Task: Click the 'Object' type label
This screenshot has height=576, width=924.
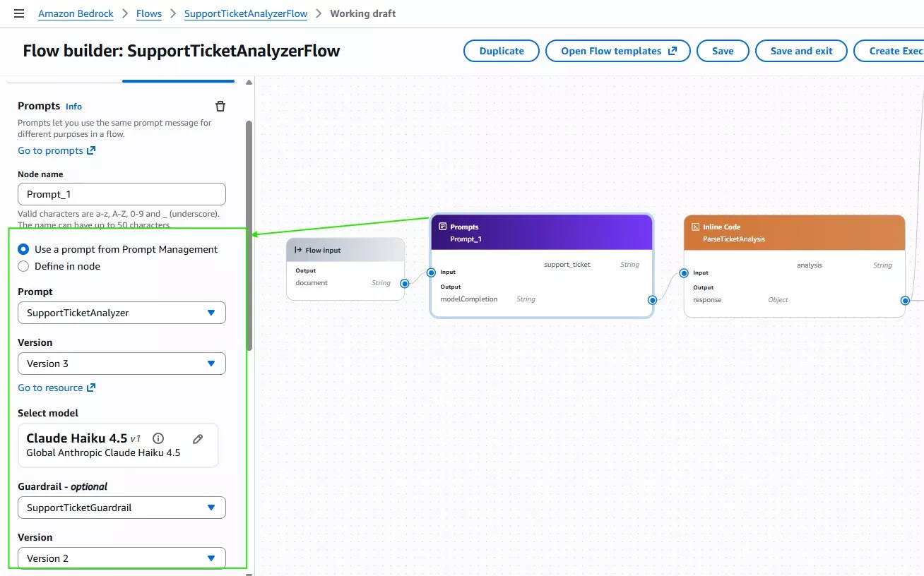Action: 778,300
